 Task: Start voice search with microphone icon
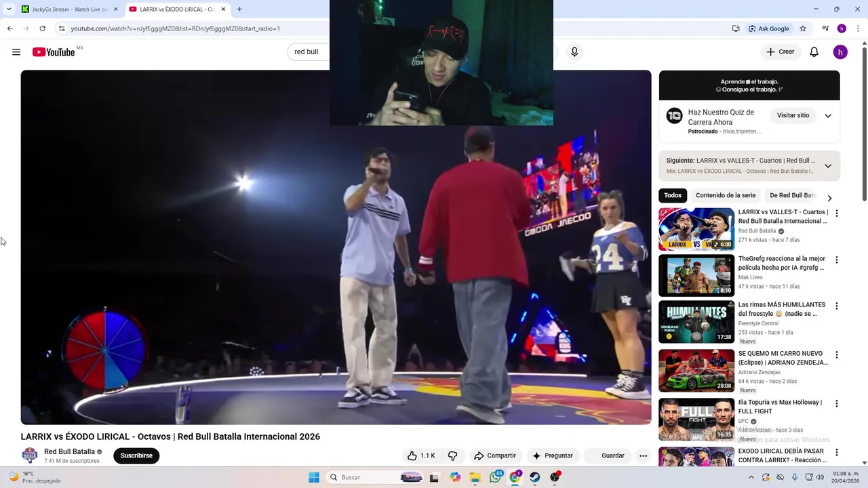[x=574, y=52]
